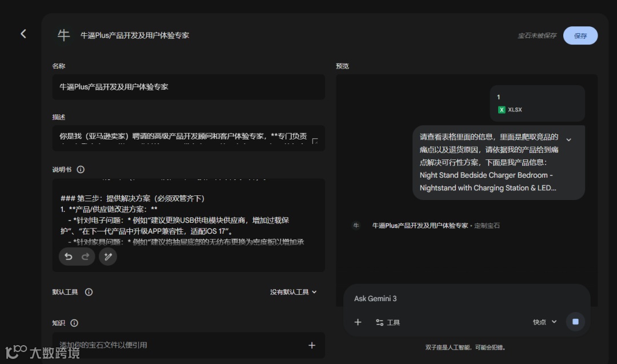Undo last instruction edit
This screenshot has width=617, height=364.
[x=69, y=257]
